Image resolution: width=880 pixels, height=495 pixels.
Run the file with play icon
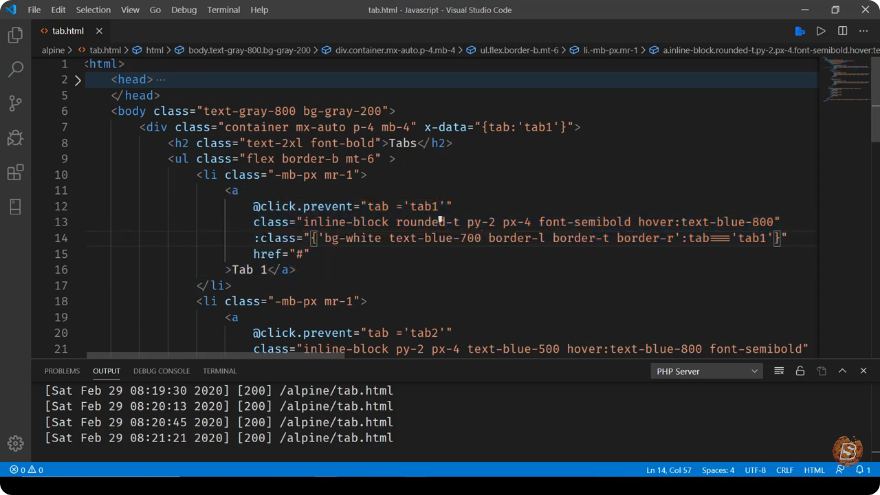821,31
